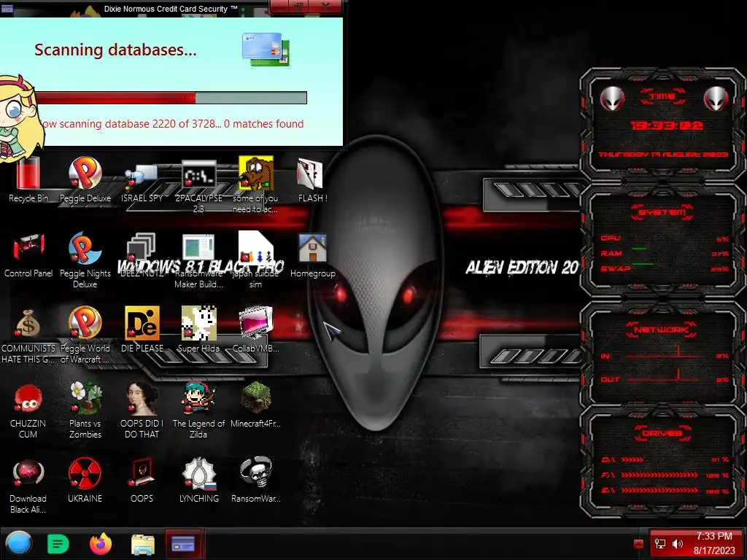This screenshot has height=560, width=747.
Task: Click the speaker volume tray icon
Action: coord(677,544)
